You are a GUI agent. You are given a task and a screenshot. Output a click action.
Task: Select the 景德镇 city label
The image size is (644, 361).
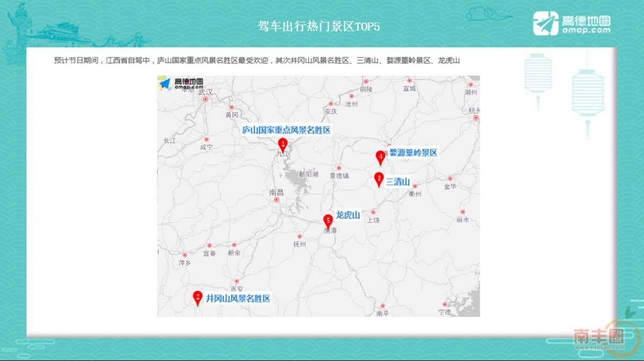339,175
